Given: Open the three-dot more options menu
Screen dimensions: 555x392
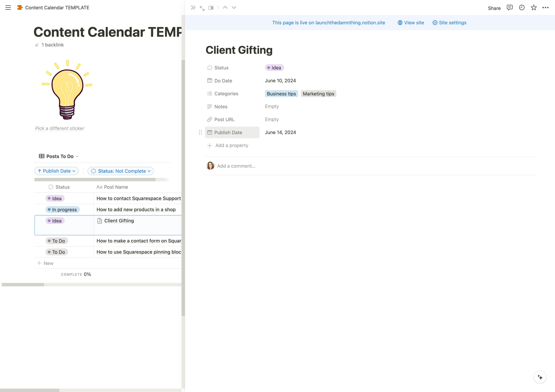Looking at the screenshot, I should 546,8.
